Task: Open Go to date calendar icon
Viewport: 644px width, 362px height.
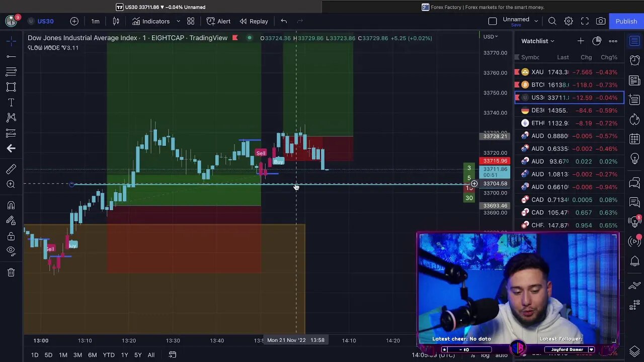Action: point(172,355)
